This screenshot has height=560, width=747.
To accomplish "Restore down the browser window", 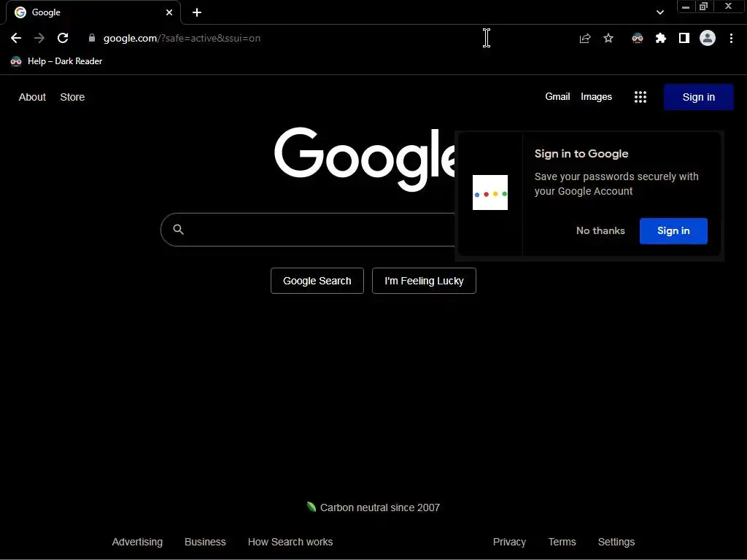I will (704, 7).
